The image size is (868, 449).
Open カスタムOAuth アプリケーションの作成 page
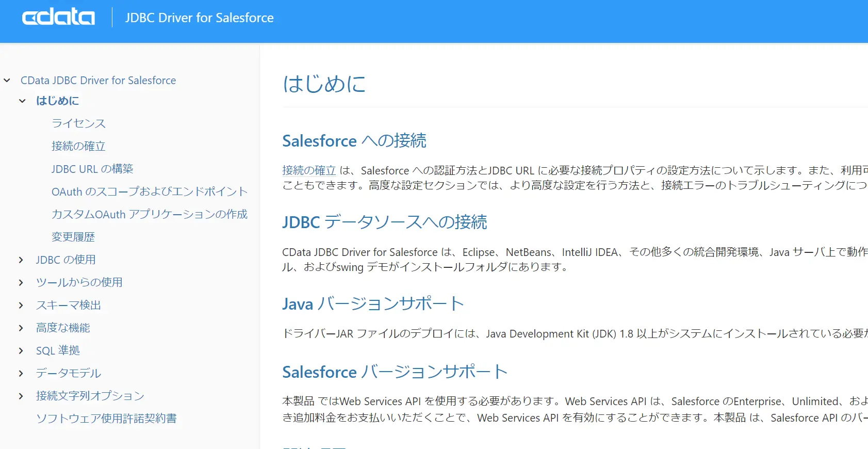click(150, 214)
